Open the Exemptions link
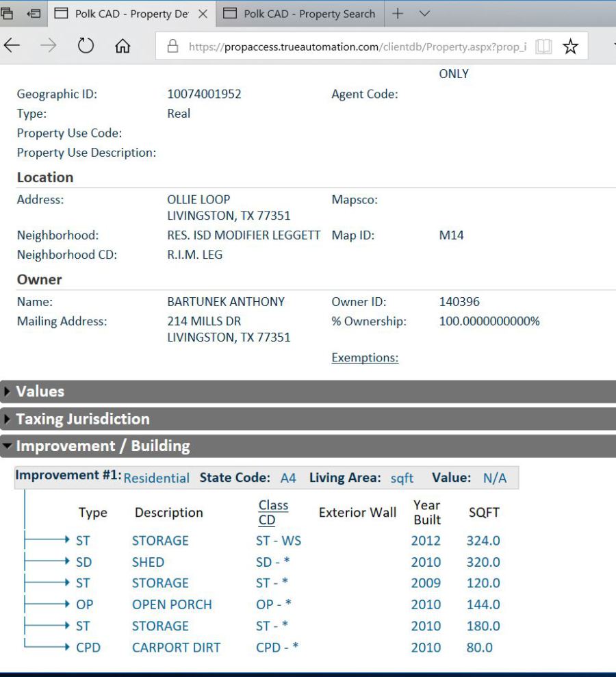 365,357
